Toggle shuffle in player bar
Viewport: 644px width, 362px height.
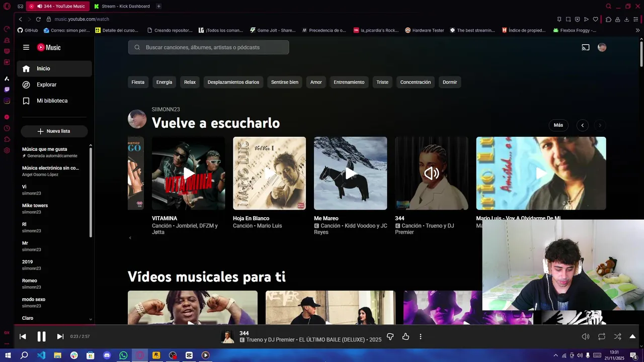pyautogui.click(x=617, y=336)
